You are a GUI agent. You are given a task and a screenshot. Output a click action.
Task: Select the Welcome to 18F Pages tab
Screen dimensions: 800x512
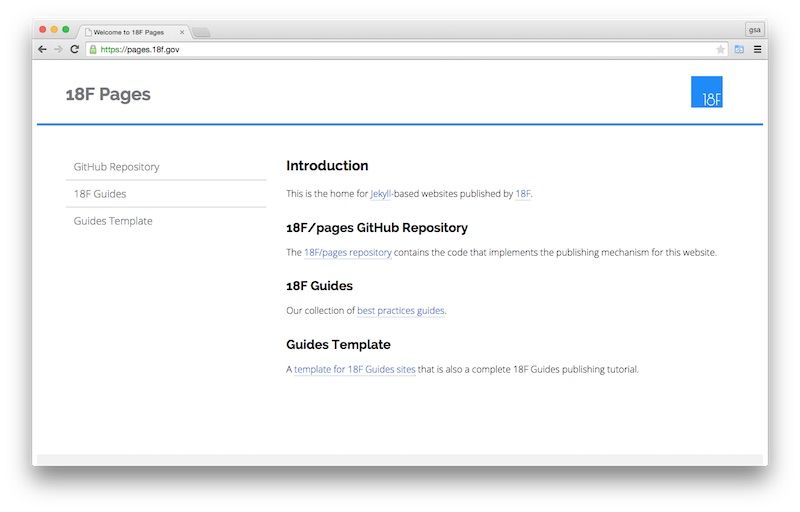133,32
